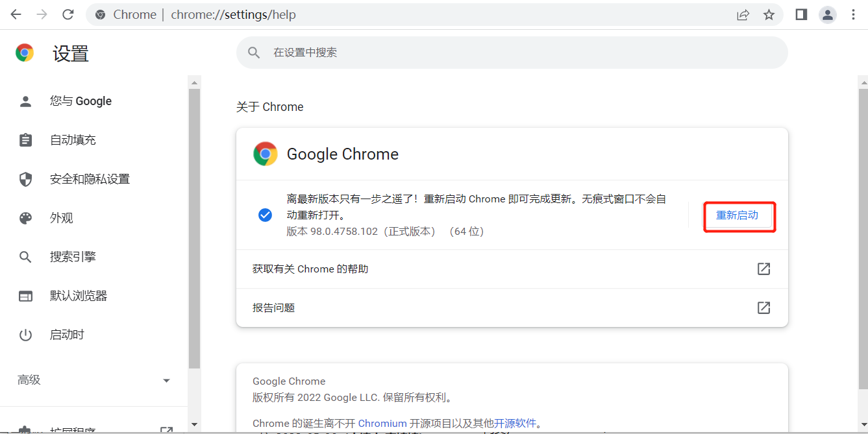868x434 pixels.
Task: Select 搜索引擎 in the sidebar
Action: (94, 257)
